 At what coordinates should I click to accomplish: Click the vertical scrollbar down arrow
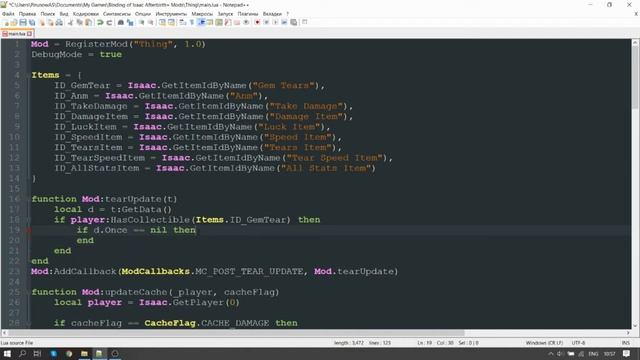[635, 325]
